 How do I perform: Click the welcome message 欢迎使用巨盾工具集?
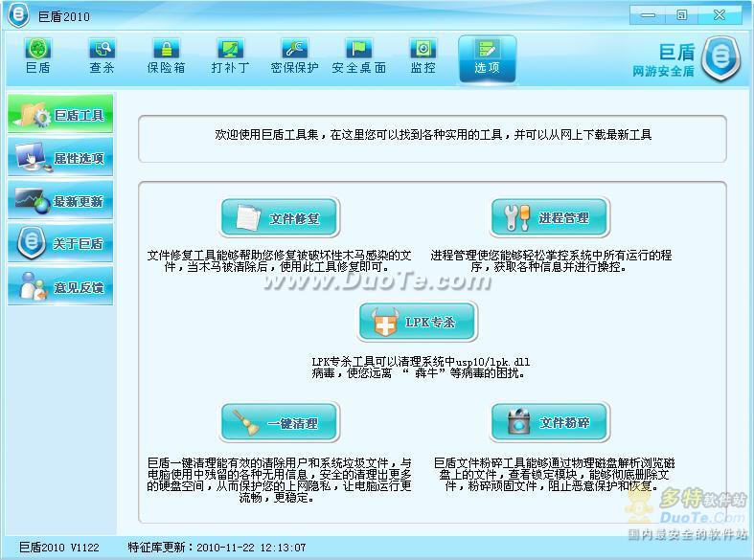click(433, 134)
